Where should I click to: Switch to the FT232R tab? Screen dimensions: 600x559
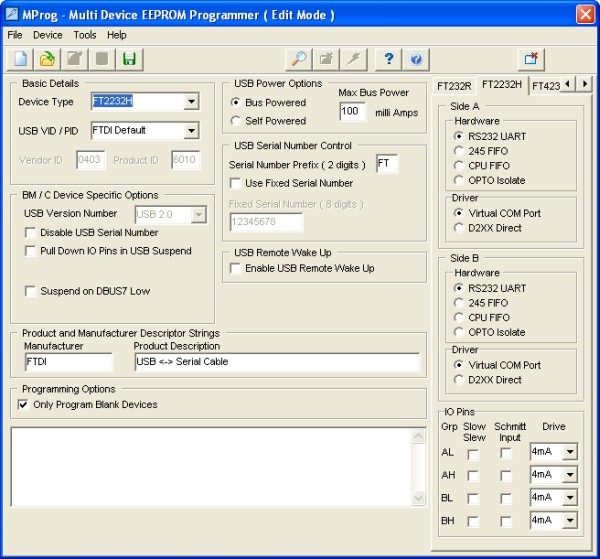pyautogui.click(x=454, y=86)
